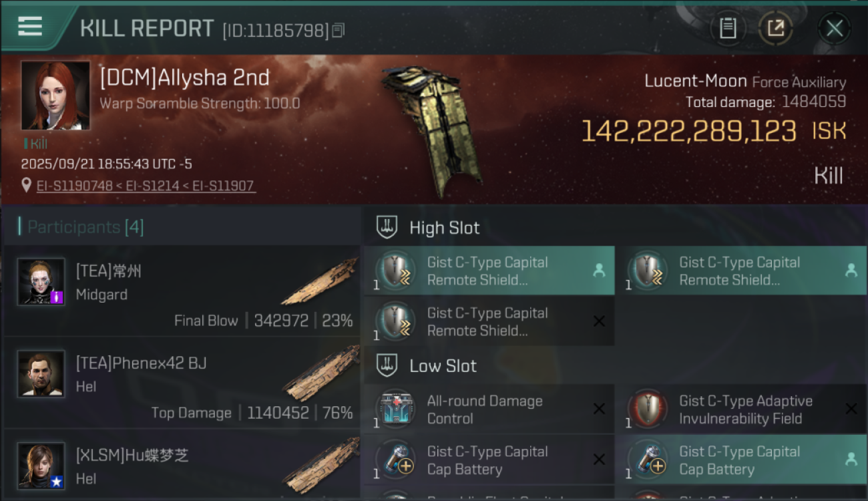Open the hamburger menu icon

(30, 27)
